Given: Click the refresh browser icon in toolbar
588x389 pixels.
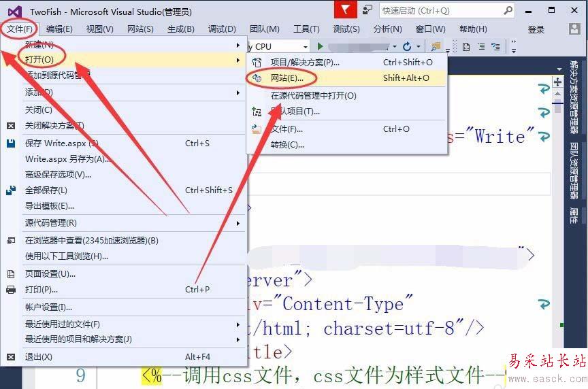Looking at the screenshot, I should pyautogui.click(x=407, y=46).
